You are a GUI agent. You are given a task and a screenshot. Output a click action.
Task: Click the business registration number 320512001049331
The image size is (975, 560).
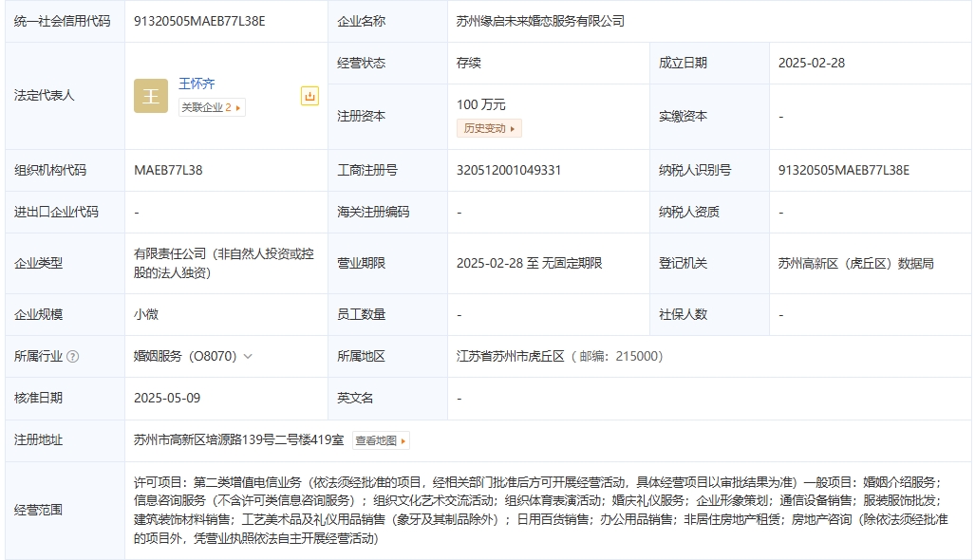pyautogui.click(x=509, y=170)
